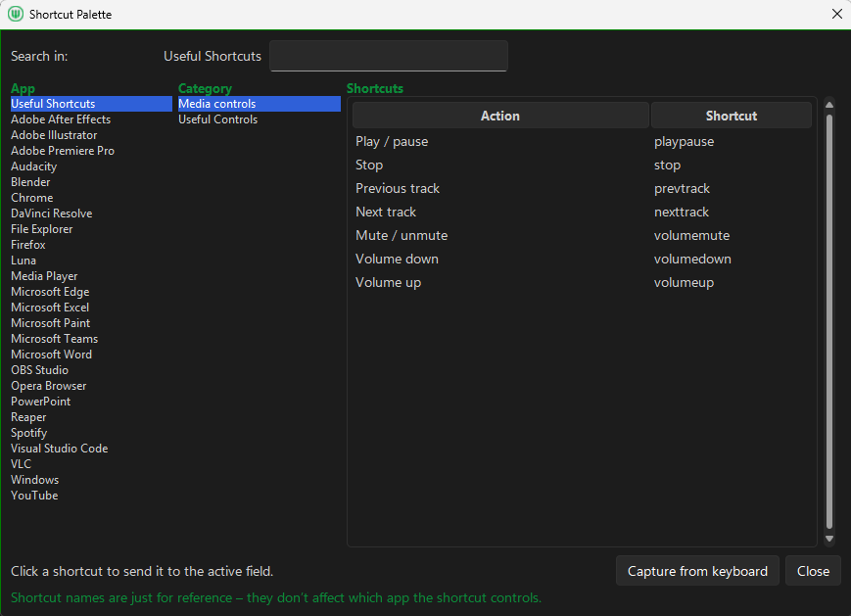Click the Volume up action
The height and width of the screenshot is (616, 851).
[388, 283]
